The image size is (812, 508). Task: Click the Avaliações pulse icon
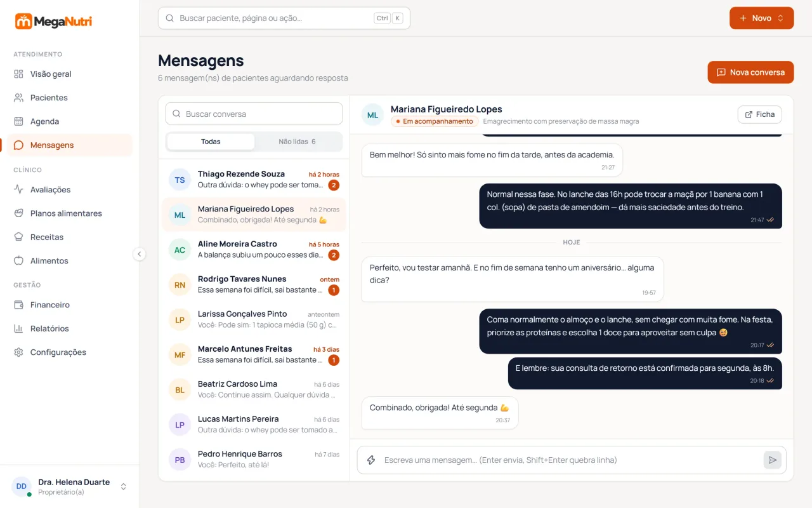[x=18, y=190]
